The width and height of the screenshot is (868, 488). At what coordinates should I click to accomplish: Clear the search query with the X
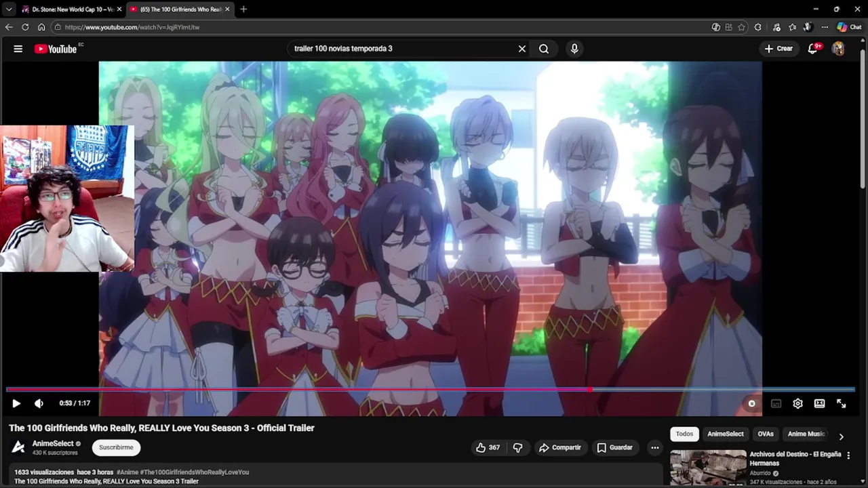[x=522, y=49]
